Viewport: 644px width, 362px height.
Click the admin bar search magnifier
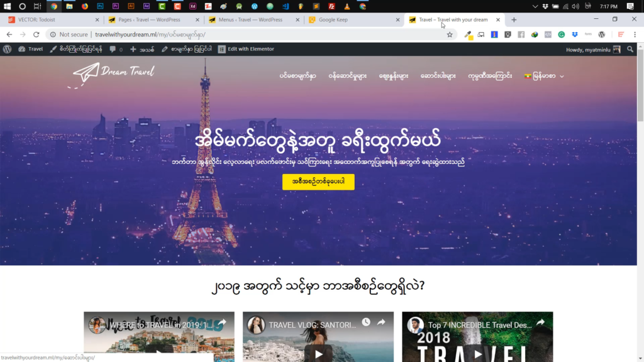click(630, 49)
